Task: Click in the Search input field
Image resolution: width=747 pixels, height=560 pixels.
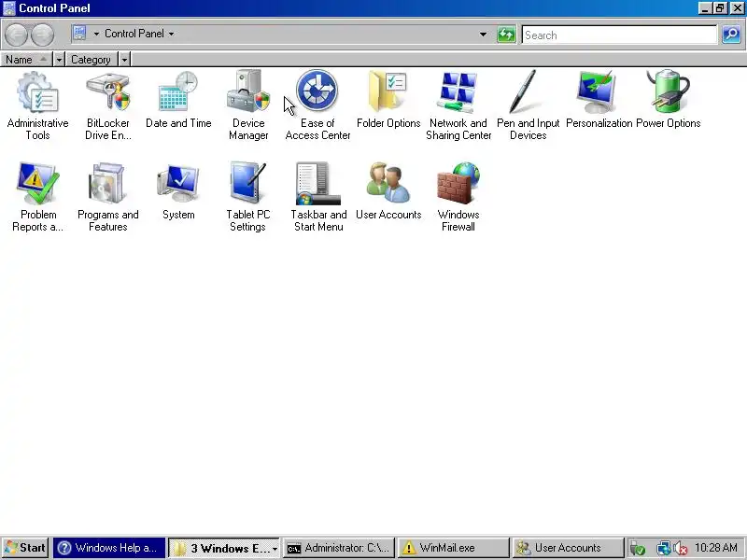Action: tap(619, 35)
